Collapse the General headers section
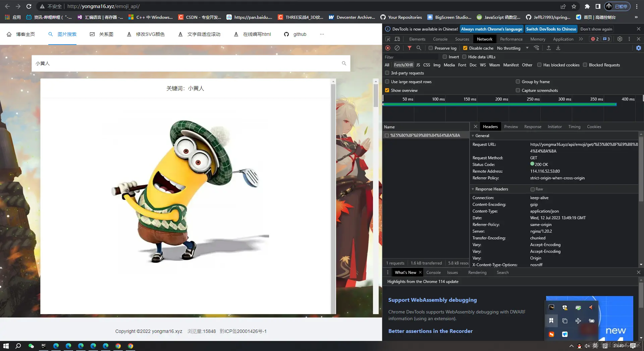The width and height of the screenshot is (644, 351). click(473, 136)
